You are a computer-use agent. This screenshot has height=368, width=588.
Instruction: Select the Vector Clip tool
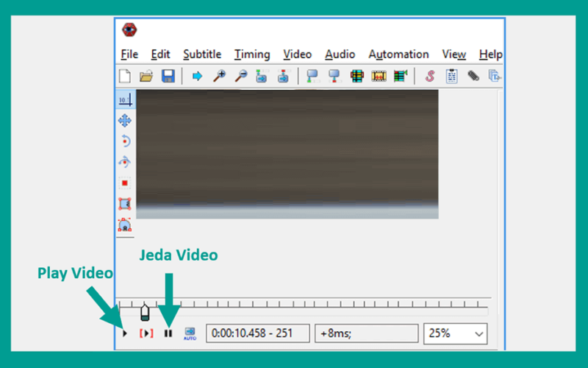124,225
